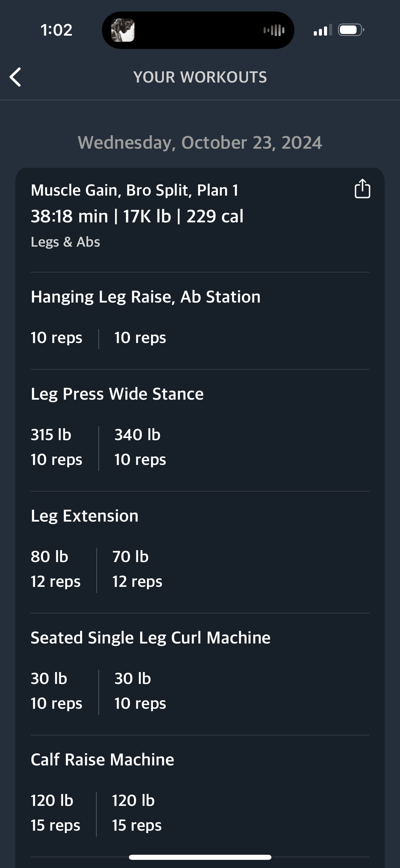This screenshot has width=400, height=868.
Task: Select the Leg Extension exercise
Action: tap(84, 516)
